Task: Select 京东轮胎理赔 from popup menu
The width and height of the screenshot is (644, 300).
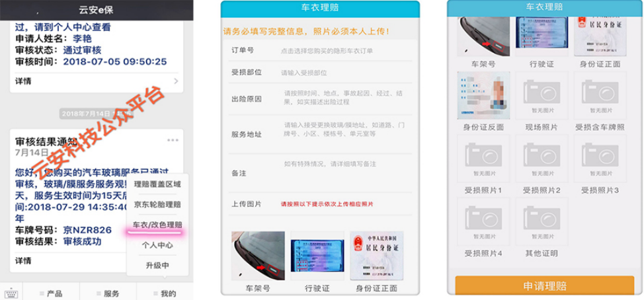Action: pos(157,204)
